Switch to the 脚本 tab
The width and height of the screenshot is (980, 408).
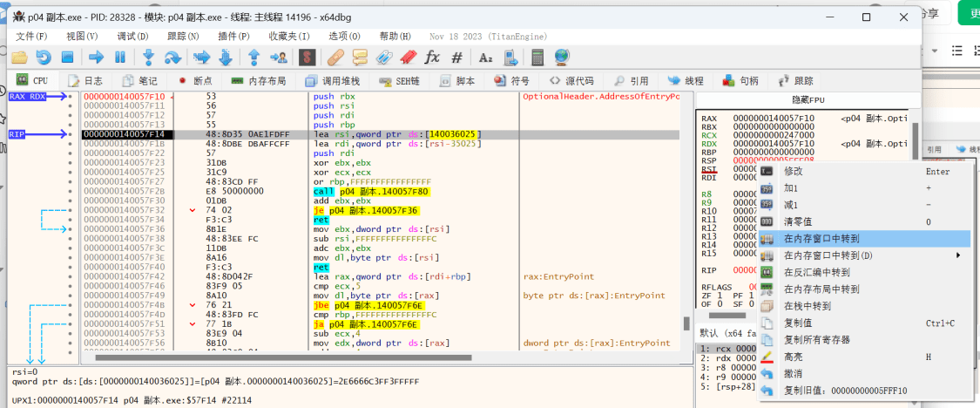[458, 81]
